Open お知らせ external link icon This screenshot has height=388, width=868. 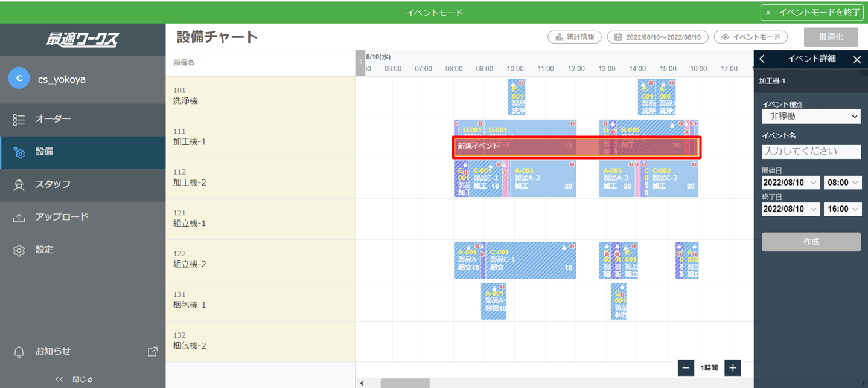coord(153,351)
